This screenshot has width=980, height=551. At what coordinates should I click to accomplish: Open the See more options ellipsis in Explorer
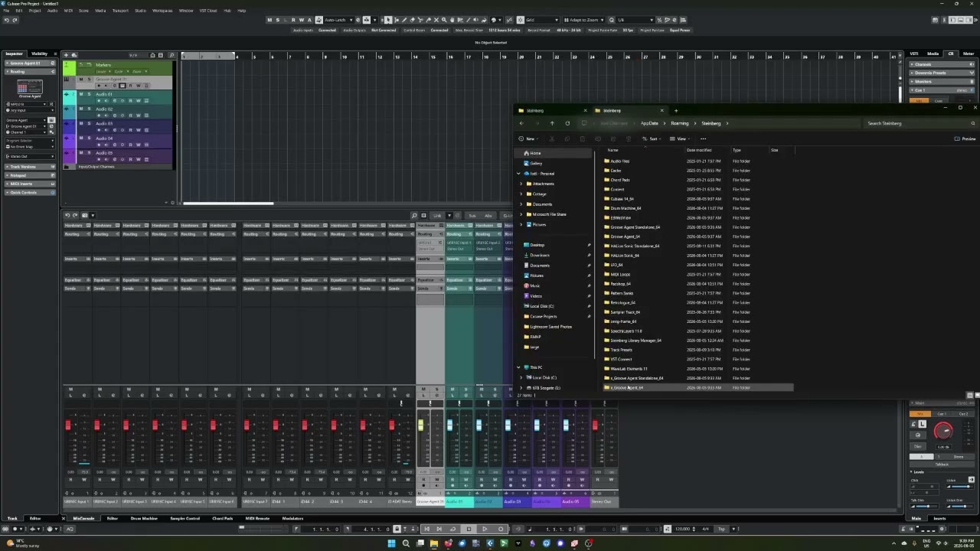point(703,139)
